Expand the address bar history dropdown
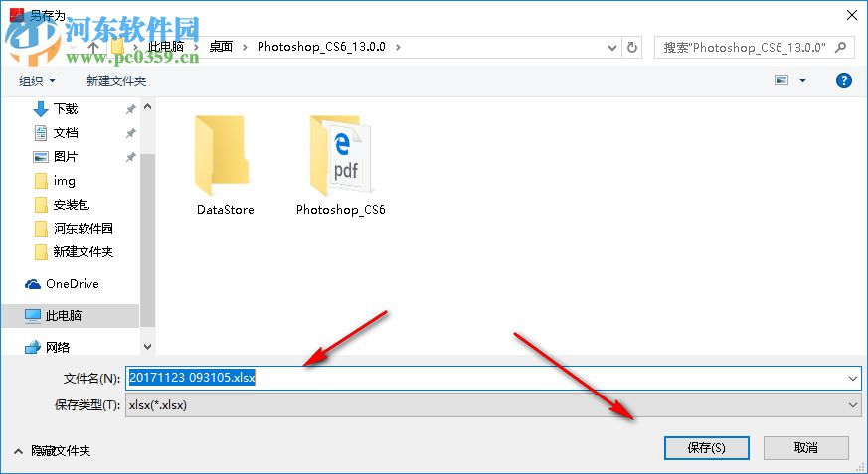The image size is (868, 474). click(x=611, y=47)
